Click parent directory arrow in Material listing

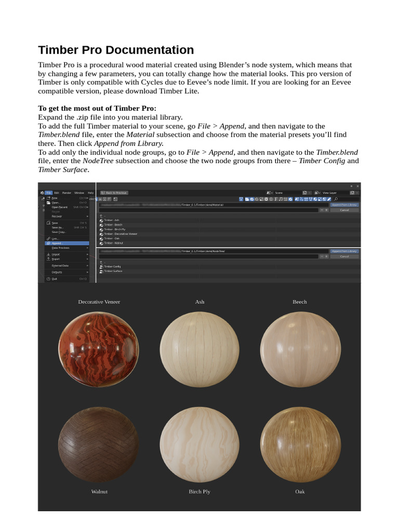pyautogui.click(x=101, y=216)
